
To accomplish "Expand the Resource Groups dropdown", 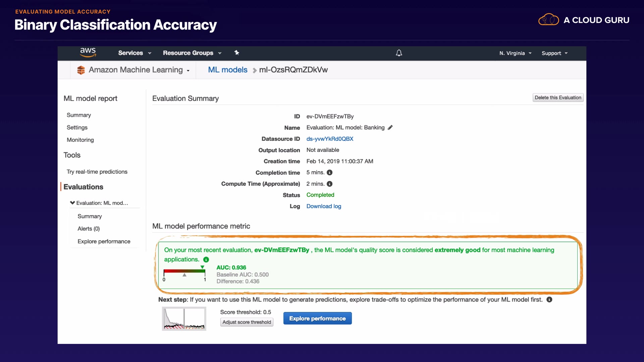I will pos(192,53).
